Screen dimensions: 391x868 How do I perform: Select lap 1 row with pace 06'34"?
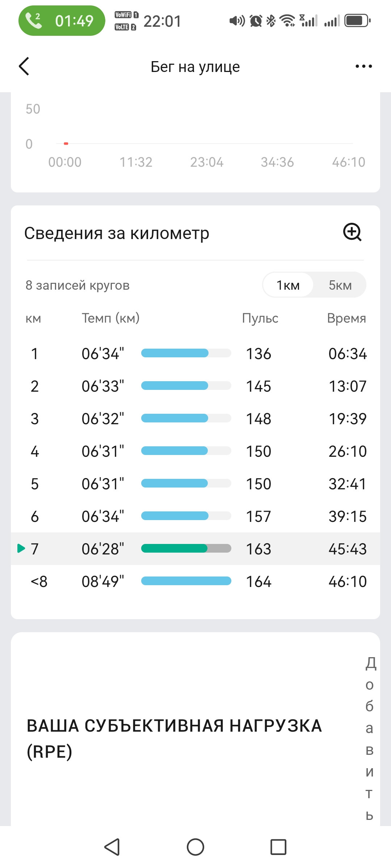click(x=195, y=353)
